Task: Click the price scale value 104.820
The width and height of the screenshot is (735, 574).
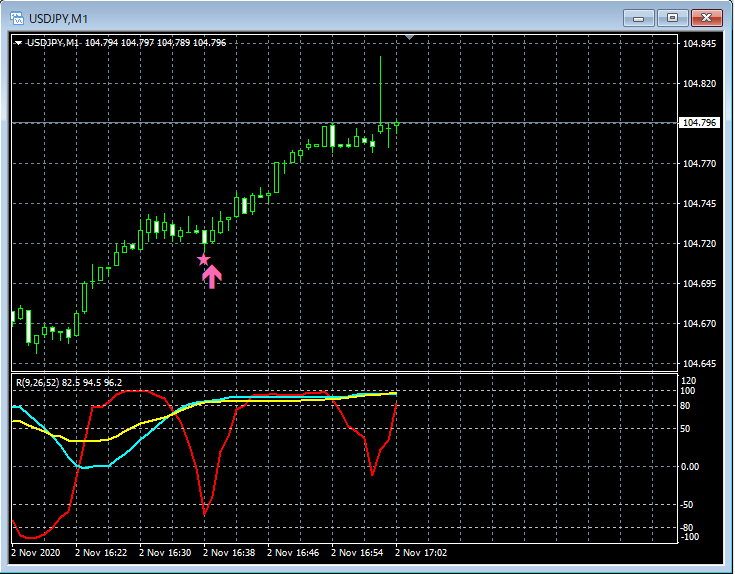Action: click(x=699, y=83)
